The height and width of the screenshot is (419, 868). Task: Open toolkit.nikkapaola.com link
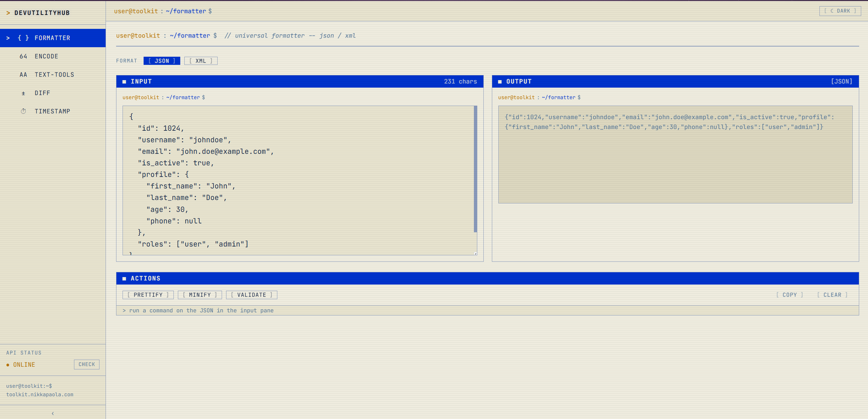[x=40, y=395]
